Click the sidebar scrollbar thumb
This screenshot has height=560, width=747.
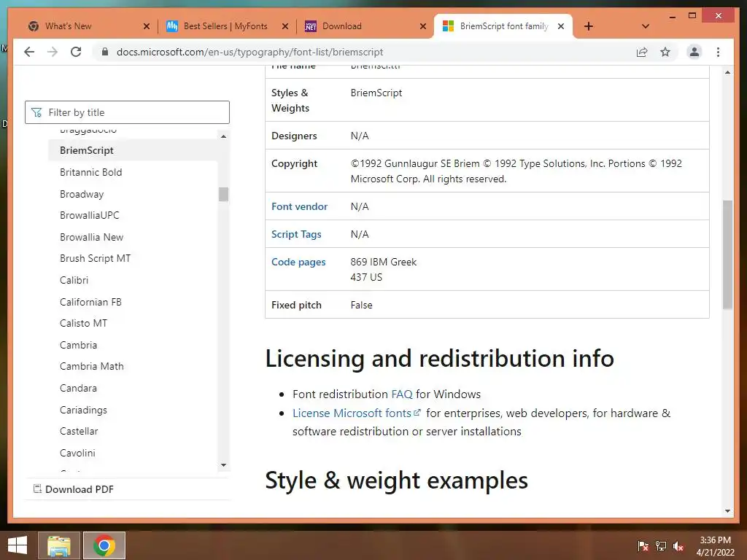coord(223,194)
